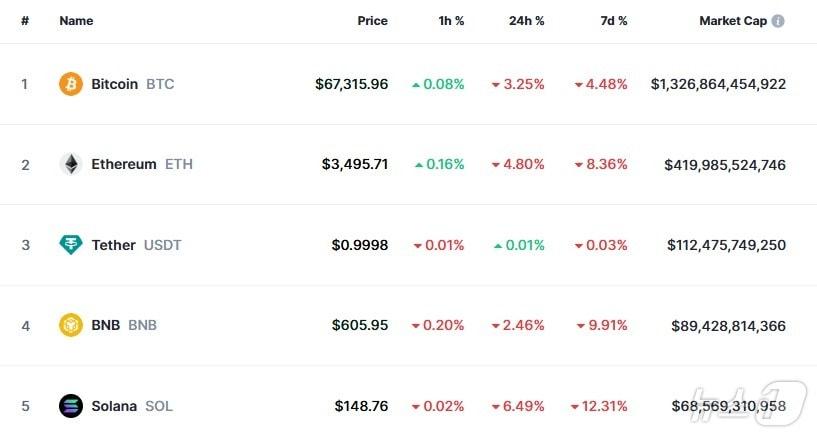The height and width of the screenshot is (438, 817).
Task: Click Bitcoin's price $67,315.96
Action: coord(351,84)
